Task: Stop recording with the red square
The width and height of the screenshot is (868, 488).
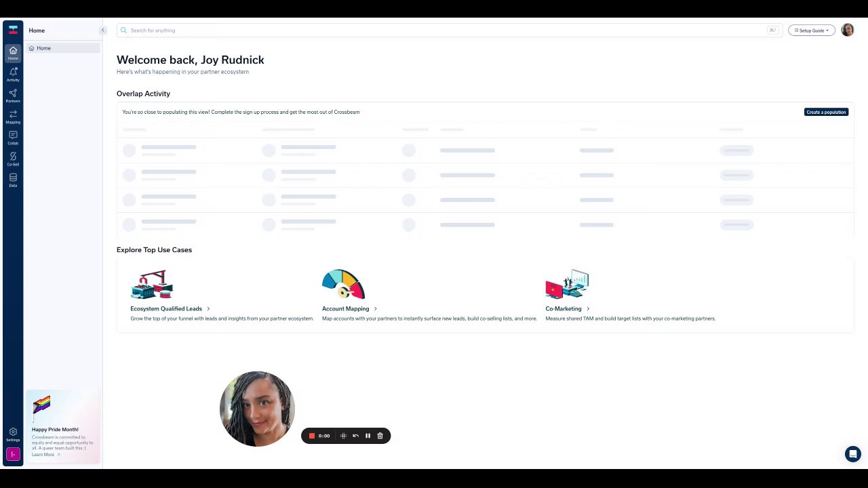Action: pyautogui.click(x=312, y=436)
